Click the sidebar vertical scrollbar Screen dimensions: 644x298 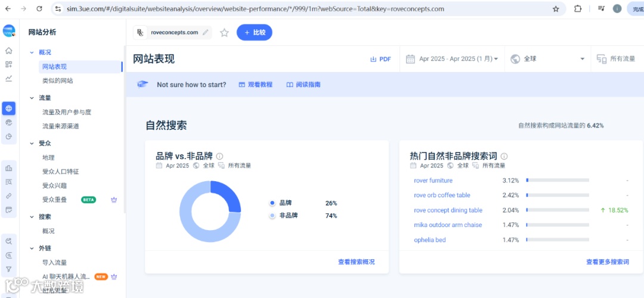click(125, 129)
